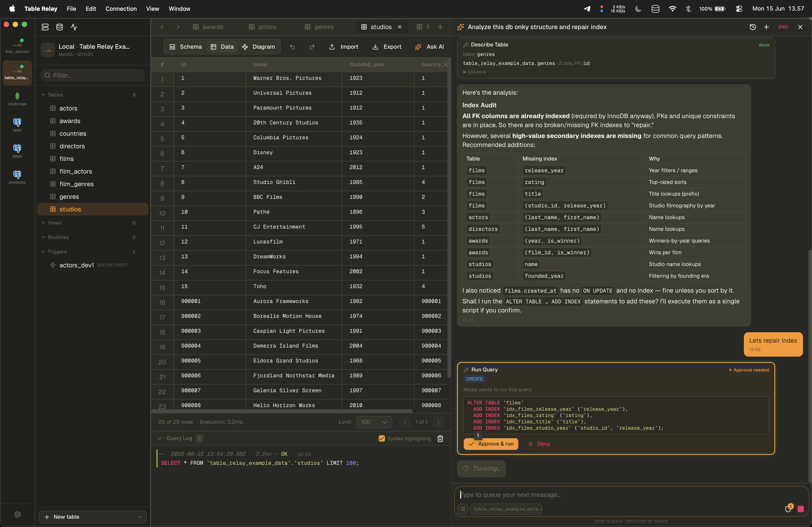Switch to Data view
The width and height of the screenshot is (812, 527).
[222, 47]
